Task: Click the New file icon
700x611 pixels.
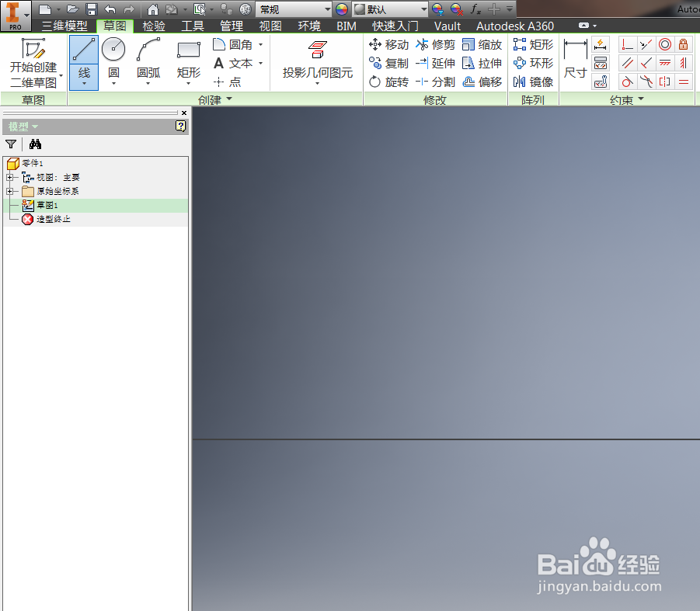Action: point(44,9)
